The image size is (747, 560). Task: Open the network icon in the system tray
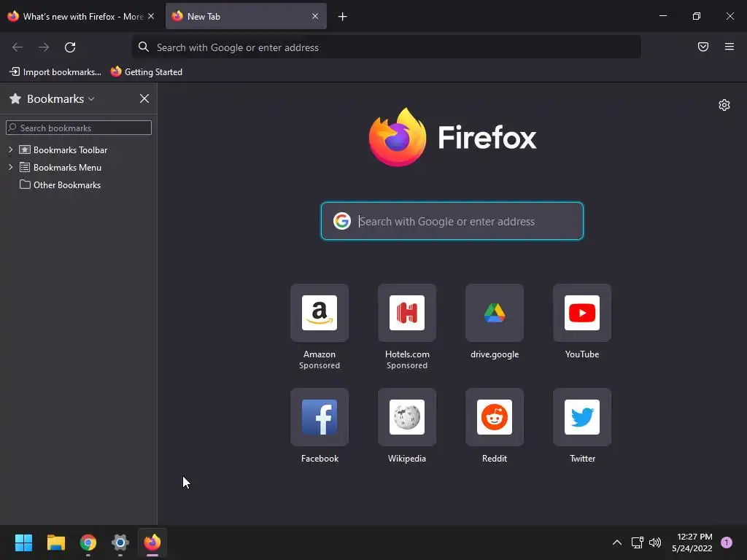click(638, 542)
